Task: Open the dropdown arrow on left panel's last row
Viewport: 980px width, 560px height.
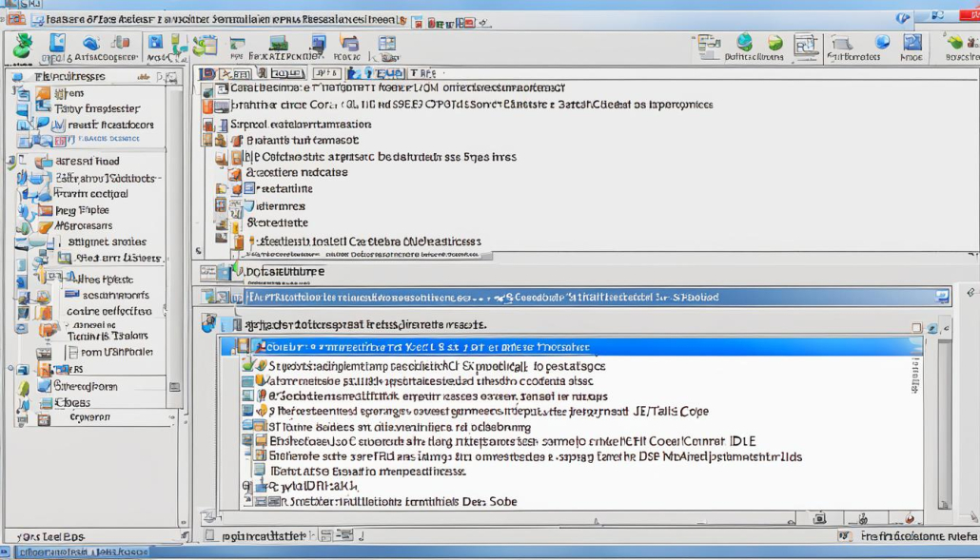Action: click(171, 417)
